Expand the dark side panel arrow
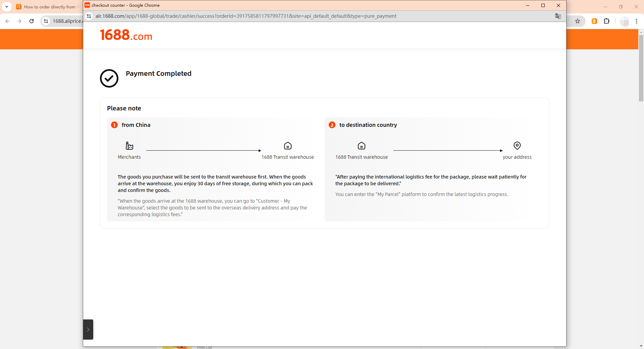 click(x=88, y=330)
